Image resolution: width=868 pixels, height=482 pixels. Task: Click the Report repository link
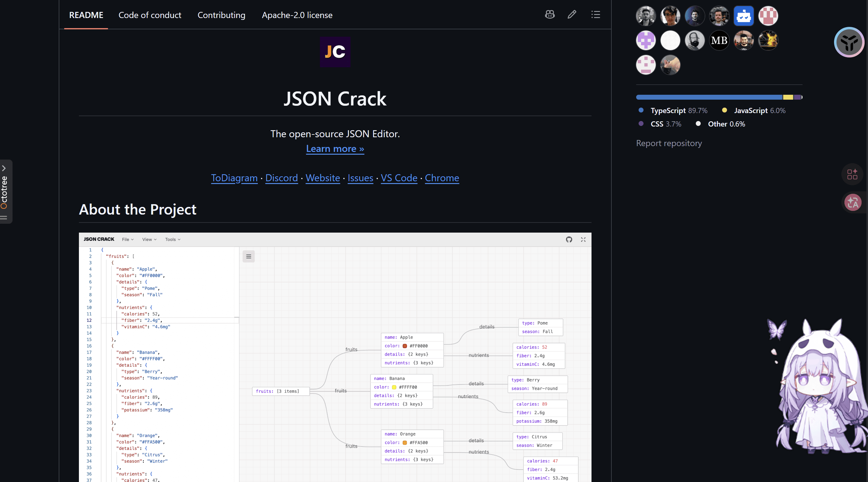669,143
